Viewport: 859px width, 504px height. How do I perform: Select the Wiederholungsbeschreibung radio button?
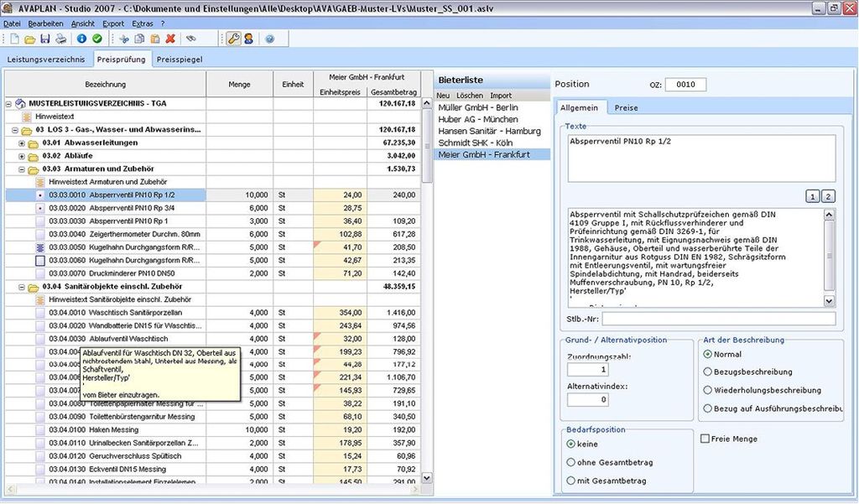tap(708, 391)
